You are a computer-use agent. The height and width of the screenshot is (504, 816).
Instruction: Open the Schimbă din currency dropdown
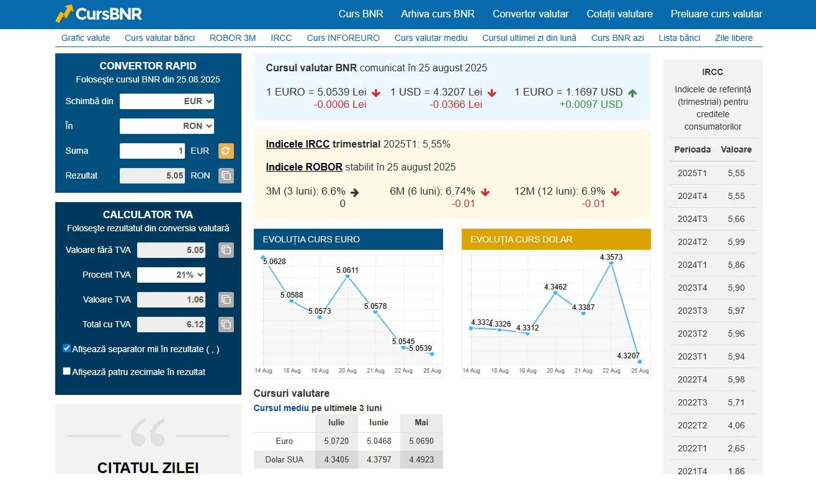pyautogui.click(x=167, y=101)
